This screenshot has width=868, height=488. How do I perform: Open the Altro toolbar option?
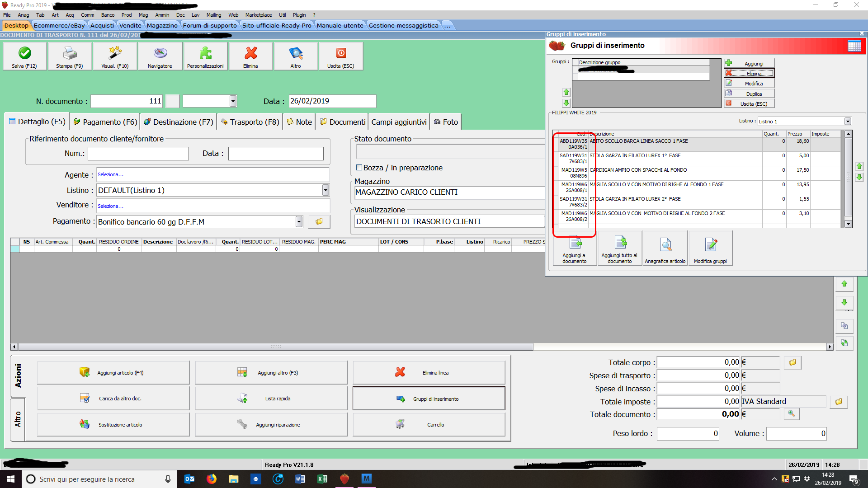(x=296, y=56)
